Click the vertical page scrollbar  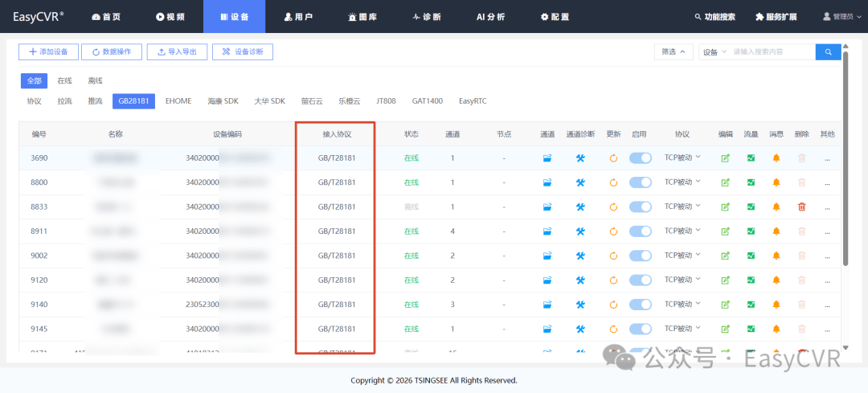(x=845, y=158)
